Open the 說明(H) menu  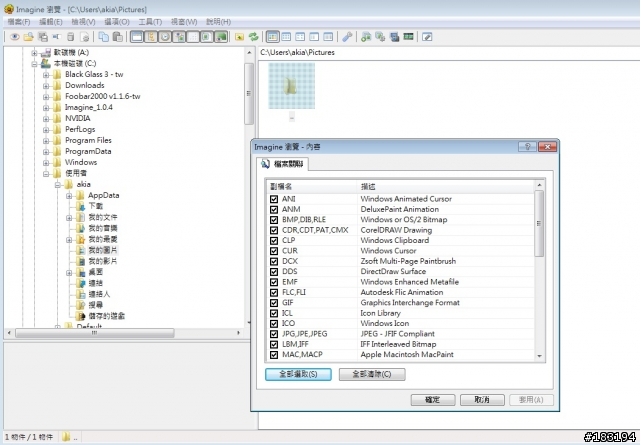pyautogui.click(x=218, y=22)
